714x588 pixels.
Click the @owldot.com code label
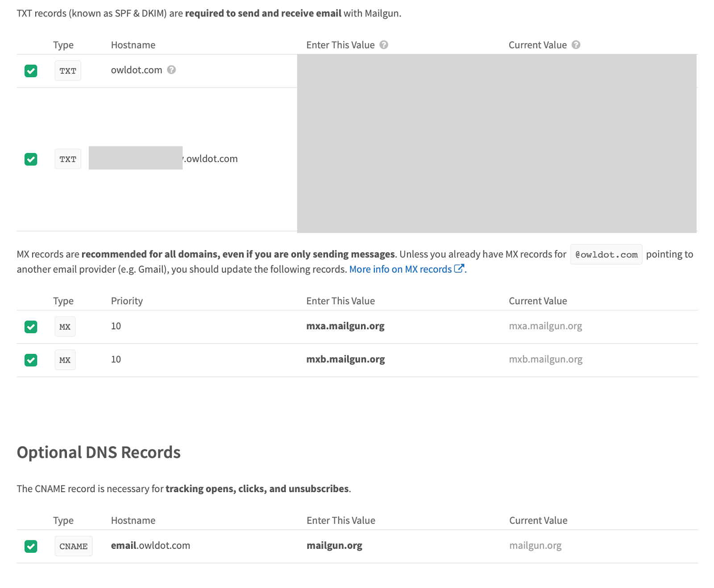[606, 254]
